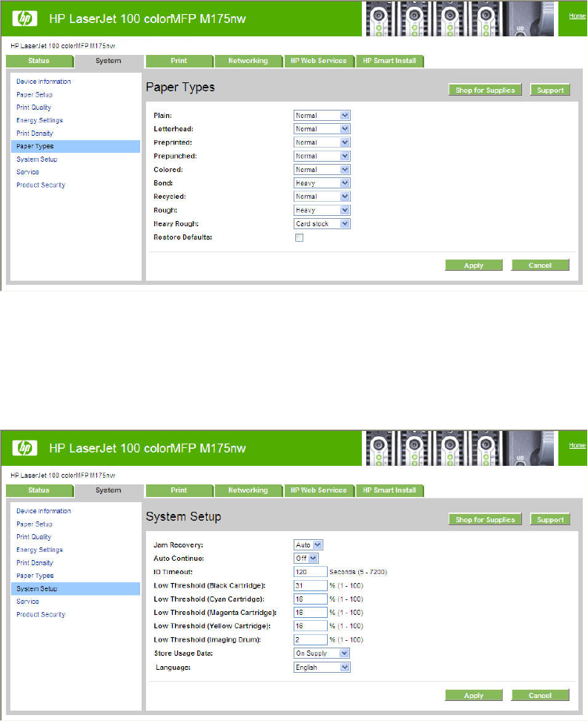
Task: Open Product Security in System Setup page sidebar
Action: click(x=41, y=614)
